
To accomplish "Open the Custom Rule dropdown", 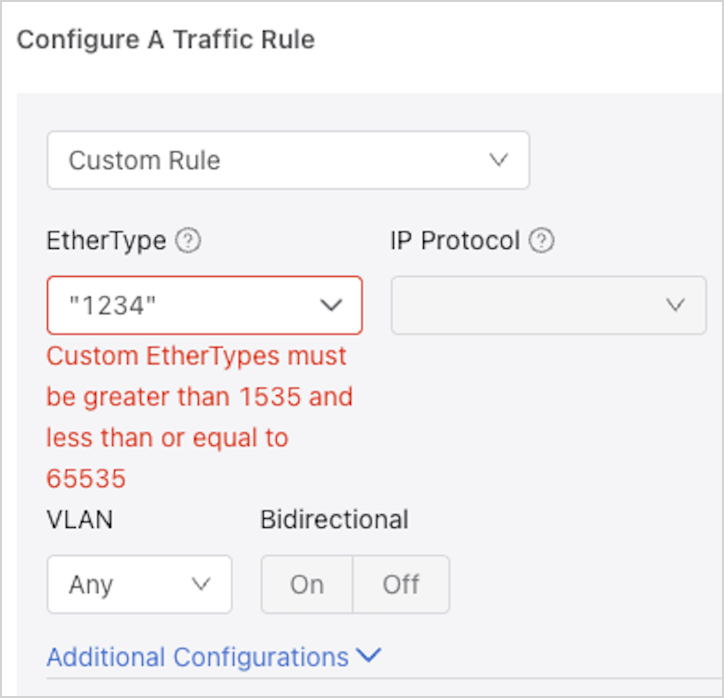I will coord(288,160).
